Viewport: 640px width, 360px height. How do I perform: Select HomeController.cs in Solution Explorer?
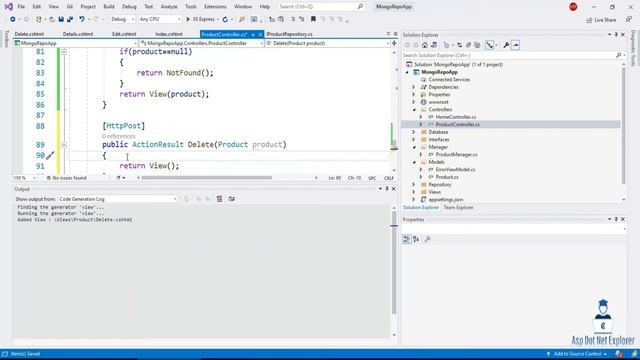pyautogui.click(x=456, y=117)
